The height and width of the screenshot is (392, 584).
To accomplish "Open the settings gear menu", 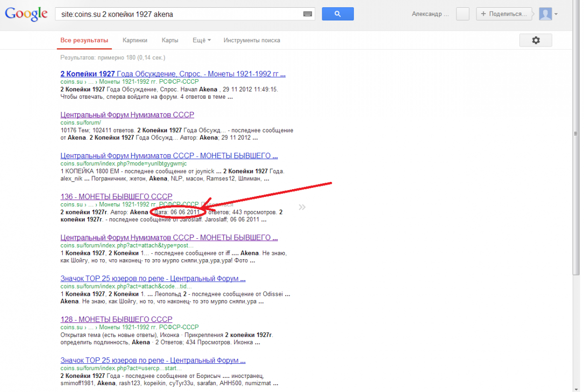I will [535, 40].
